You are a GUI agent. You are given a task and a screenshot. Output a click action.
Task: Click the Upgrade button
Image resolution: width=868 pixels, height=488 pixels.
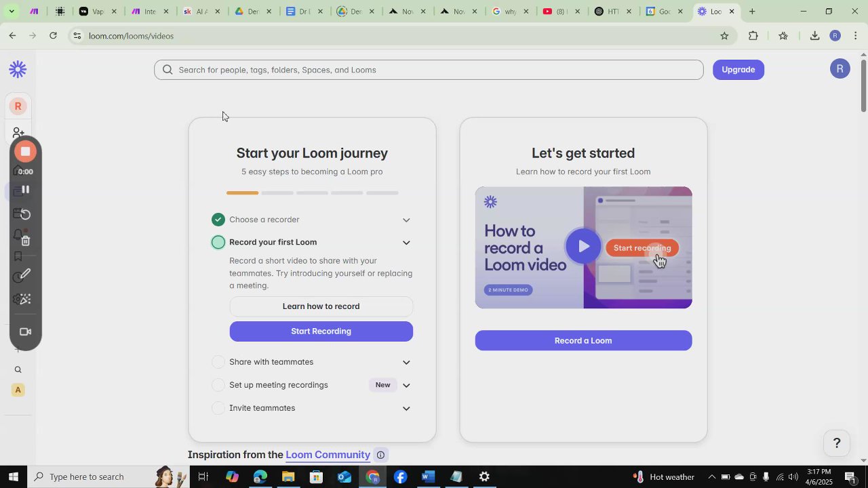738,70
